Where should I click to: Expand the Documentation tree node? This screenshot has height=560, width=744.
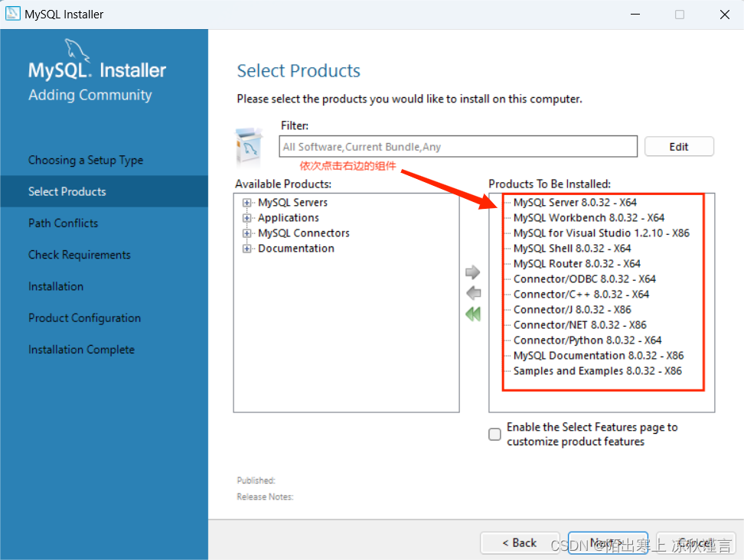(x=246, y=249)
